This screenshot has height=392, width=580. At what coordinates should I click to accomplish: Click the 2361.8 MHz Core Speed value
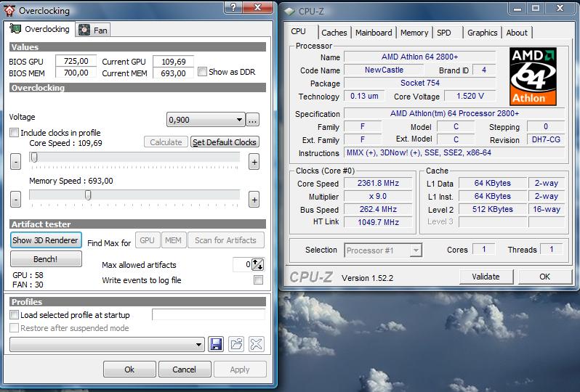tap(378, 183)
